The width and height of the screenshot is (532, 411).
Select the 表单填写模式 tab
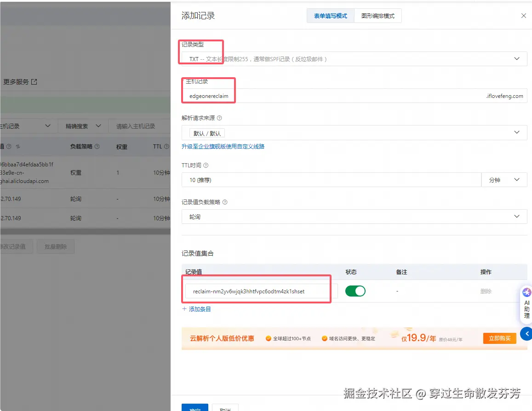pos(330,15)
